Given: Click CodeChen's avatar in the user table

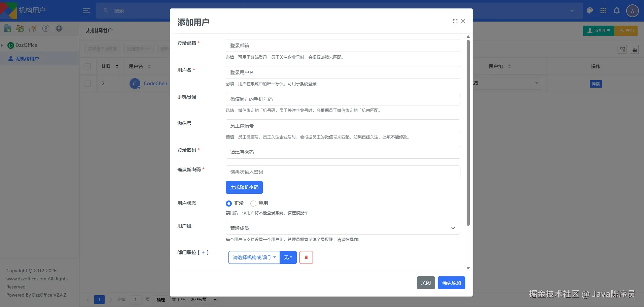Looking at the screenshot, I should click(x=135, y=84).
